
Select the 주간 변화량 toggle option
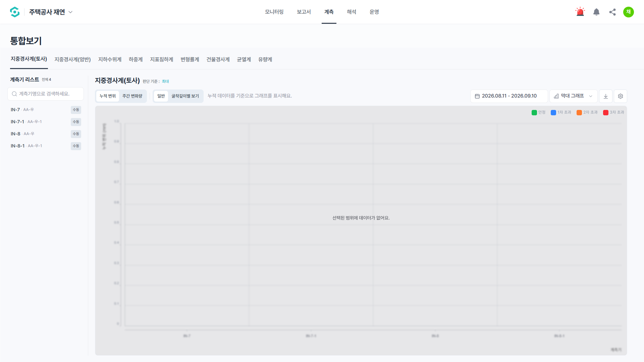[x=132, y=96]
